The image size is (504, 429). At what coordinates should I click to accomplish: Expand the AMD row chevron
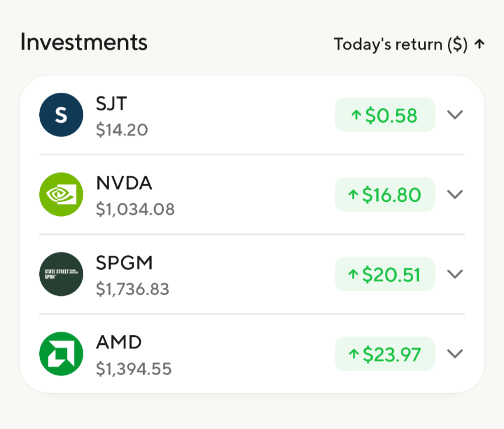tap(455, 354)
